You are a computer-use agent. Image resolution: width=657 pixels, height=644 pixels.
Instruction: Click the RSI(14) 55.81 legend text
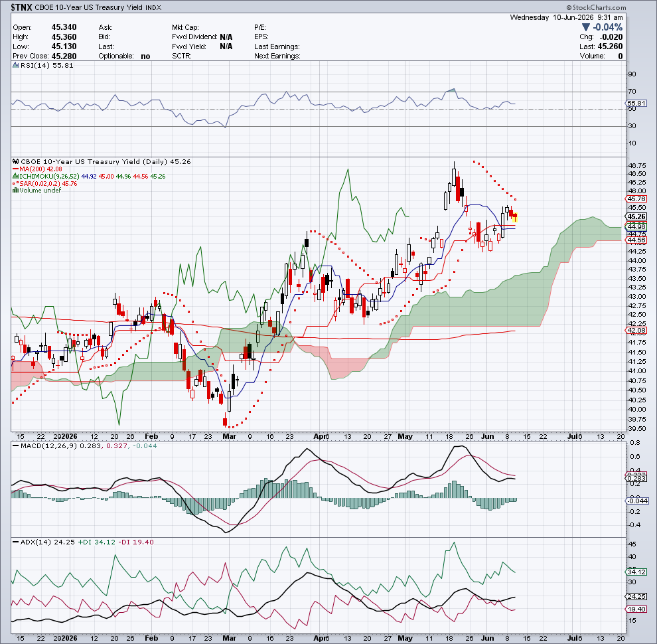tap(46, 66)
